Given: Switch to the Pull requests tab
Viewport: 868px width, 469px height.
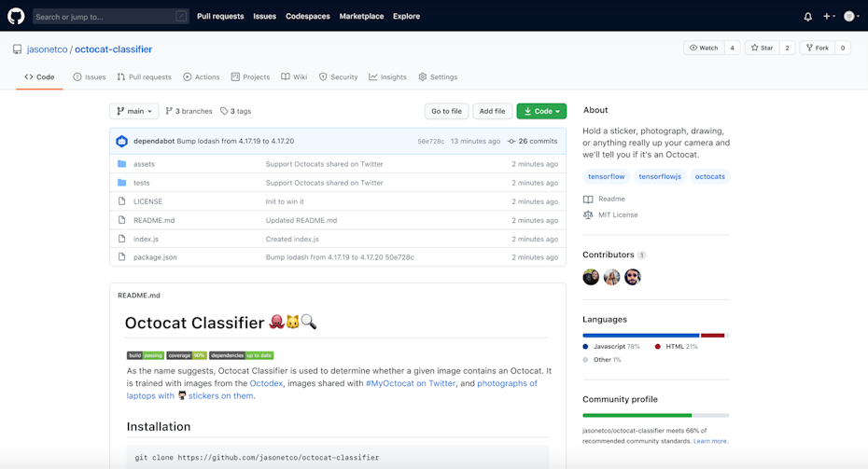Looking at the screenshot, I should coord(144,77).
